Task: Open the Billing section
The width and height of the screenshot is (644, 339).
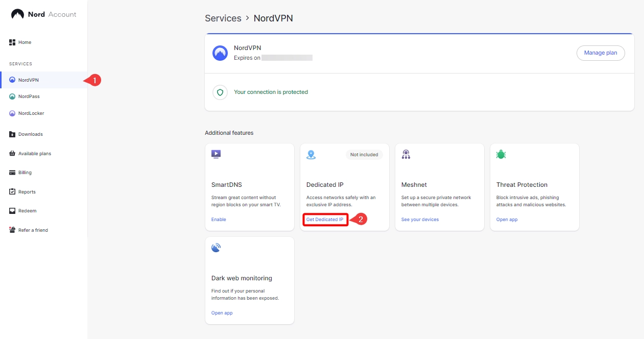Action: point(25,173)
